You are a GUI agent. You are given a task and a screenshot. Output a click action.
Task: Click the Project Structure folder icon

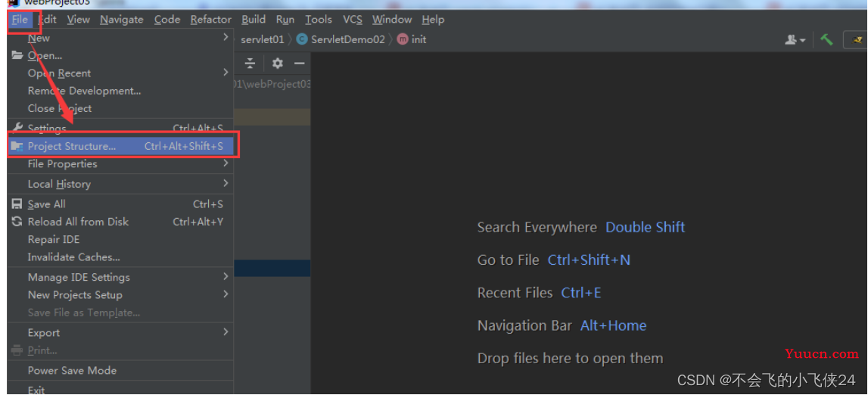[x=17, y=146]
